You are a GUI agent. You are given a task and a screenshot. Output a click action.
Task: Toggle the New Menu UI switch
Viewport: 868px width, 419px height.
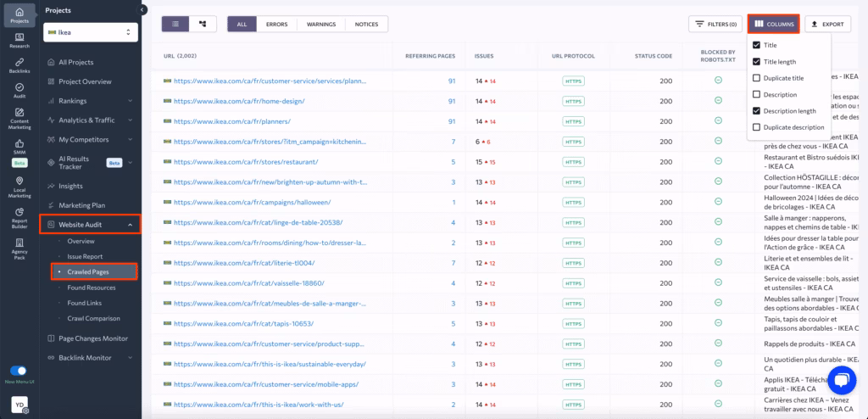coord(18,371)
